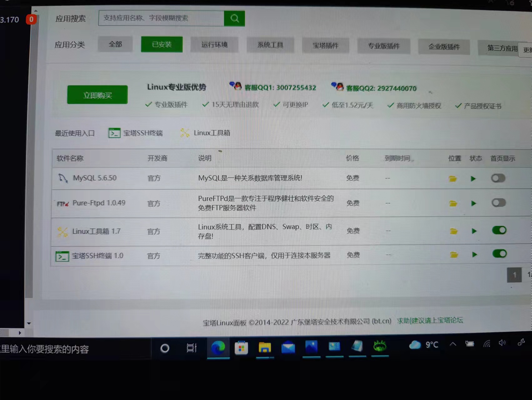The width and height of the screenshot is (532, 400).
Task: Open Task View on the taskbar
Action: click(x=191, y=348)
